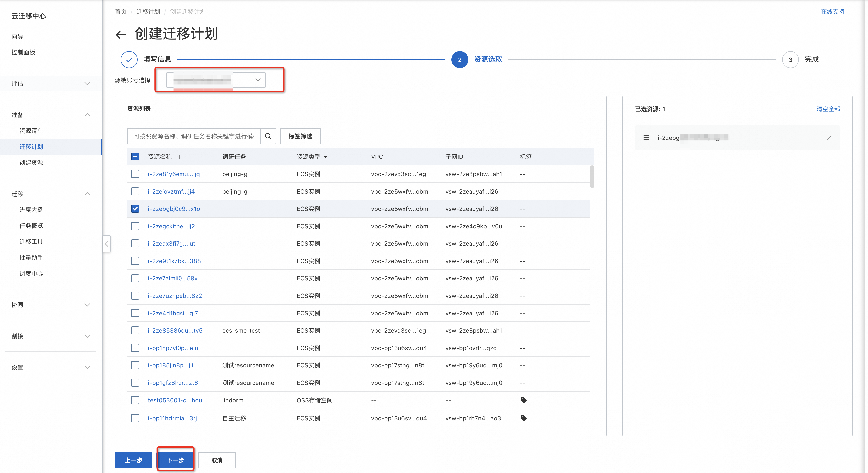Collapse the sidebar with the arrow handle
The width and height of the screenshot is (868, 473).
[x=107, y=244]
